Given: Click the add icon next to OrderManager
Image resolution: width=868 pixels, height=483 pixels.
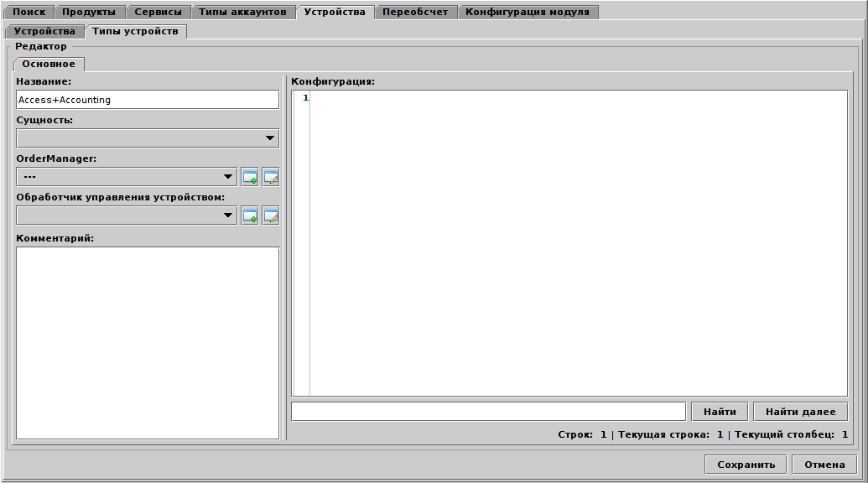Looking at the screenshot, I should pos(250,177).
